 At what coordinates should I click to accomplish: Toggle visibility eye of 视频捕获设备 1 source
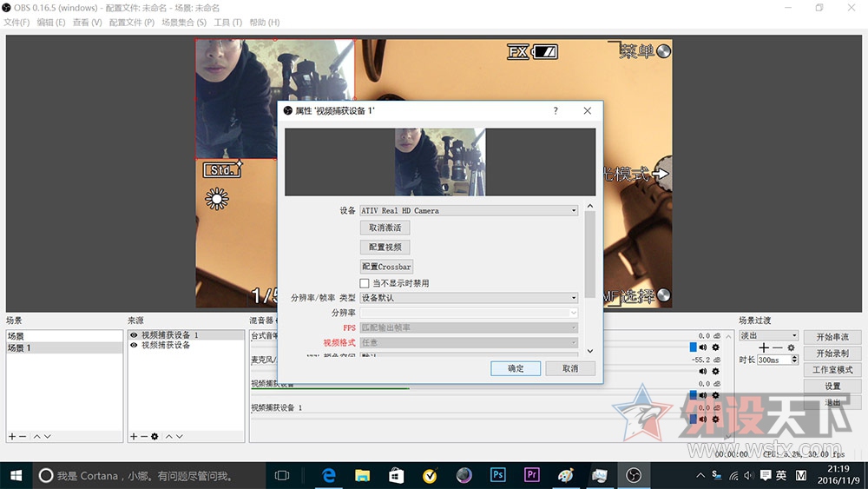pos(134,335)
